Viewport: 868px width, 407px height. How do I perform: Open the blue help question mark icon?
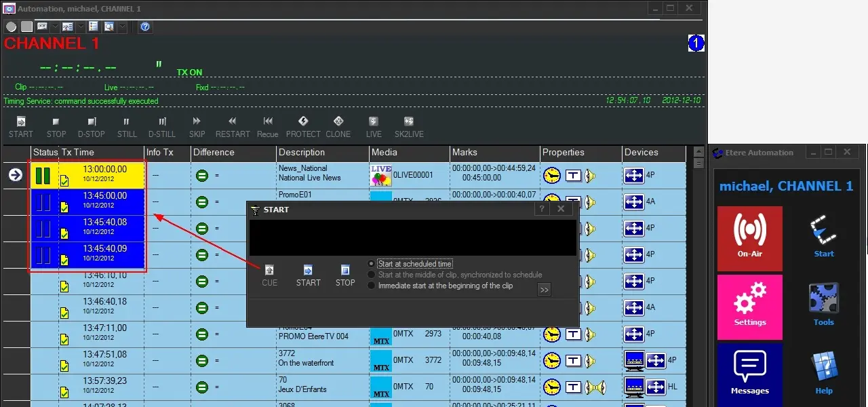[x=144, y=27]
